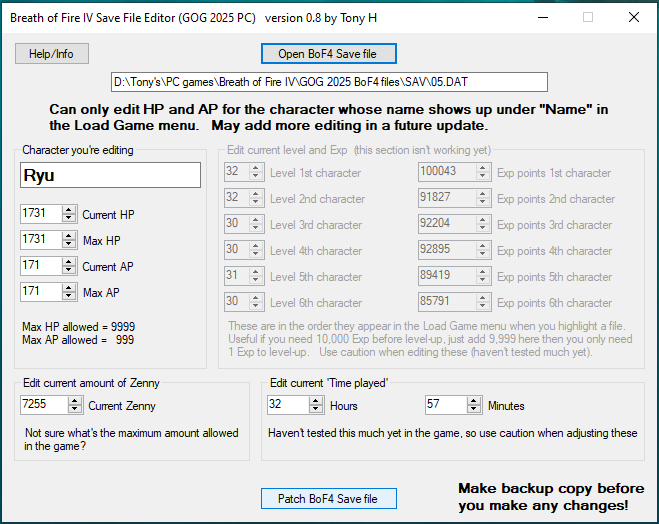Click the Minutes played value field
659x524 pixels.
(446, 405)
